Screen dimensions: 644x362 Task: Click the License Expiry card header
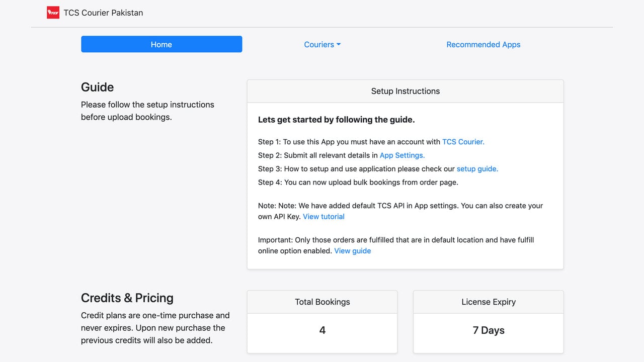pos(489,302)
